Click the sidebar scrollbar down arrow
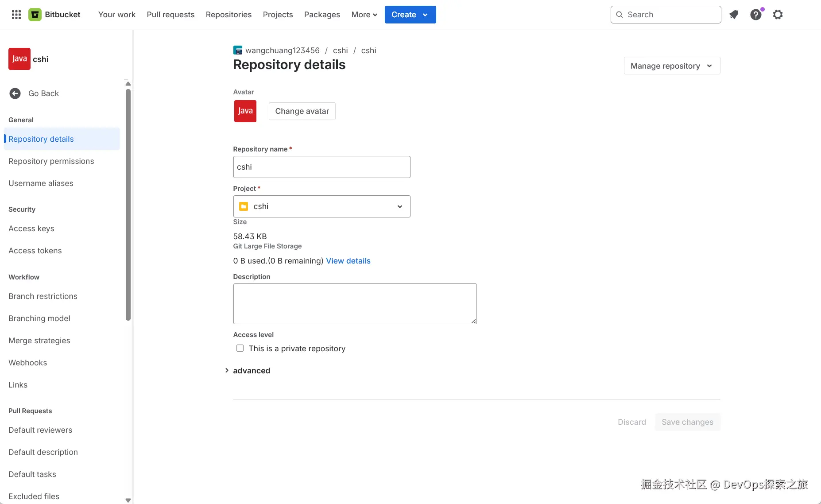The image size is (821, 504). point(128,500)
